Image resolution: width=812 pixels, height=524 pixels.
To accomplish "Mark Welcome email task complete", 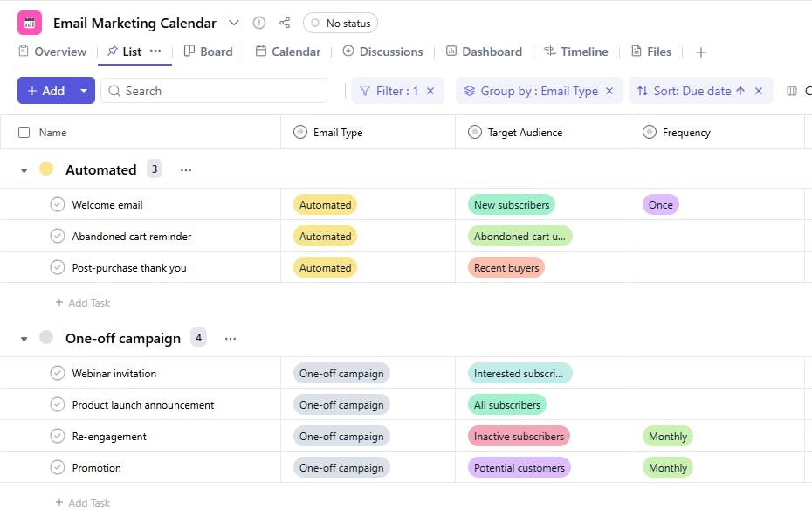I will tap(58, 205).
